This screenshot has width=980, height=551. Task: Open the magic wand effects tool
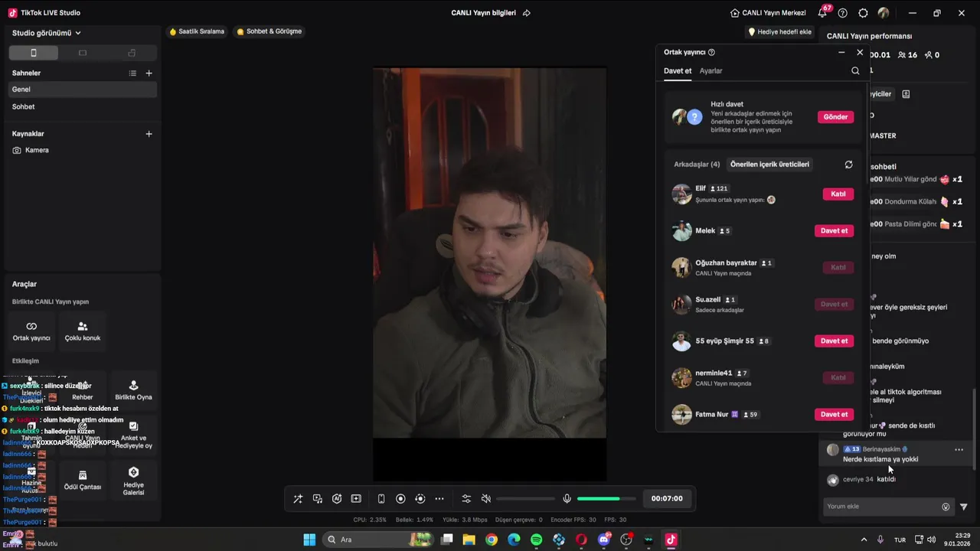pyautogui.click(x=298, y=499)
